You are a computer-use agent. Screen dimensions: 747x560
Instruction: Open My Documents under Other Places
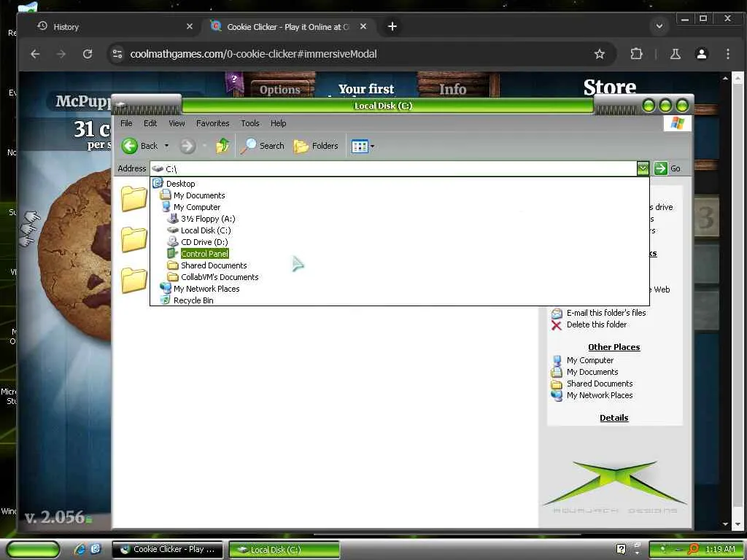tap(592, 372)
